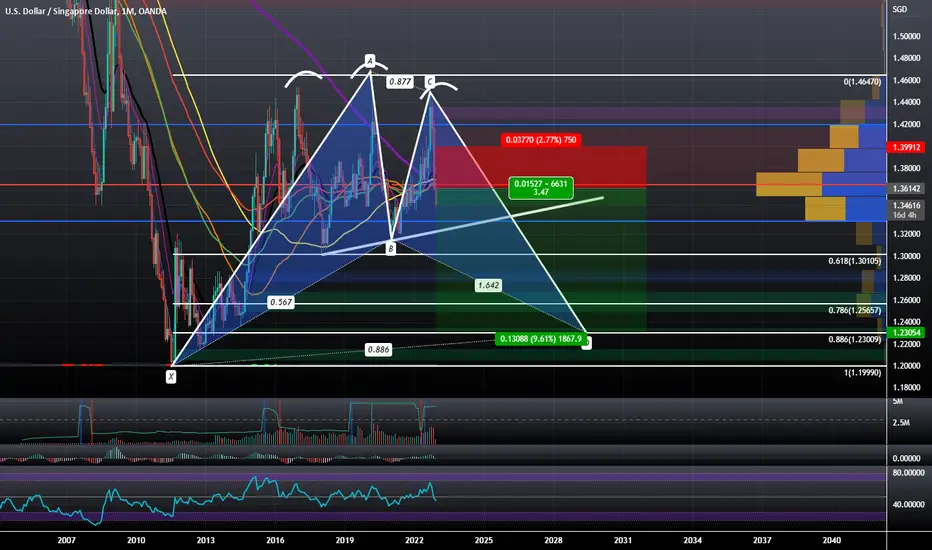
Task: Click the 1.44000 price axis label
Action: (x=906, y=102)
